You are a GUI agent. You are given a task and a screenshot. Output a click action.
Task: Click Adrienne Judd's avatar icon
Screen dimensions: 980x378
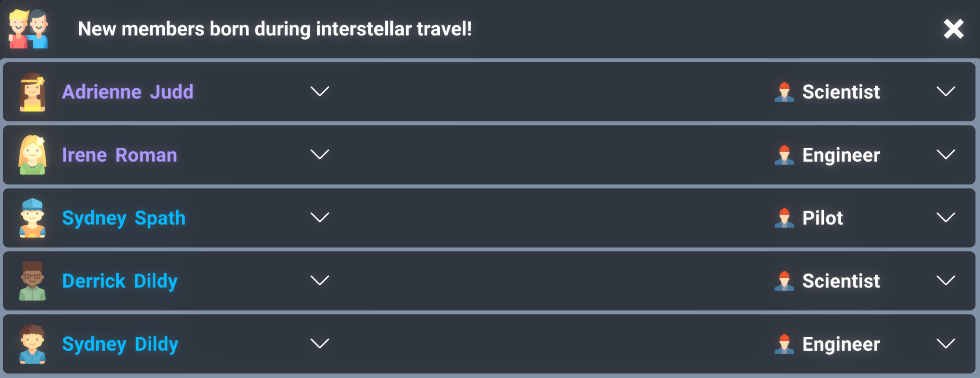pyautogui.click(x=32, y=92)
